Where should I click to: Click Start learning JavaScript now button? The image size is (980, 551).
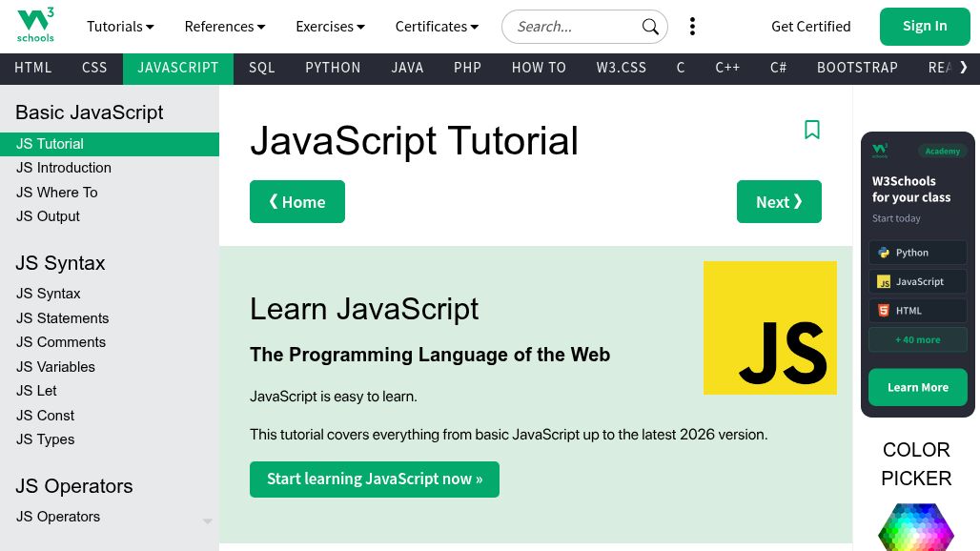coord(374,480)
